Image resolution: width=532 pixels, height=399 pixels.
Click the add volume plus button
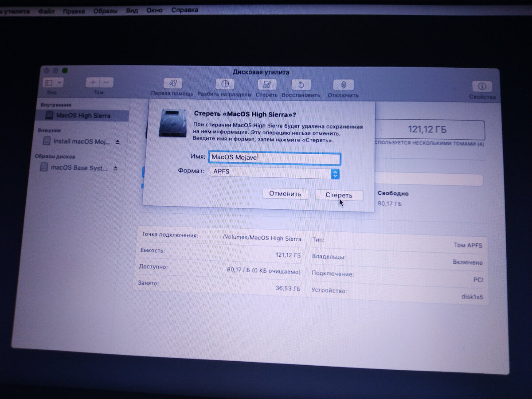pos(93,82)
